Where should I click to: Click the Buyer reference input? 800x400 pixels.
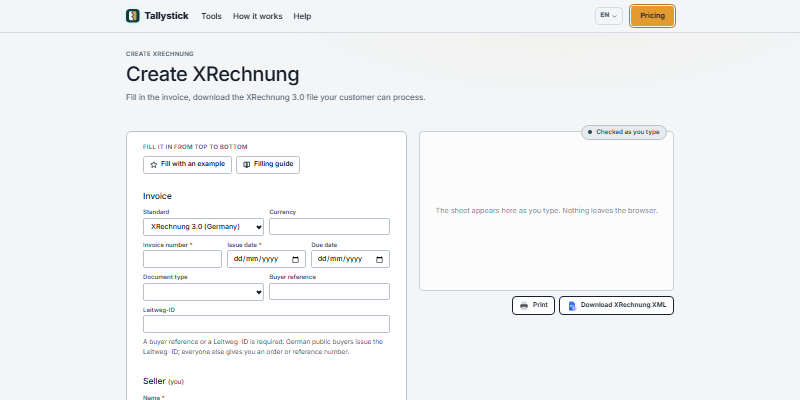tap(329, 292)
